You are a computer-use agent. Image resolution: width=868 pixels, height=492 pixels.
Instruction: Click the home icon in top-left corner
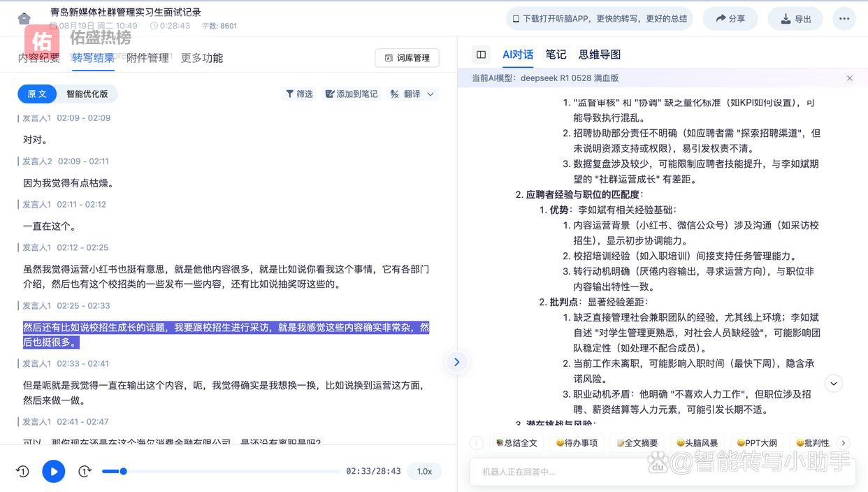(25, 17)
